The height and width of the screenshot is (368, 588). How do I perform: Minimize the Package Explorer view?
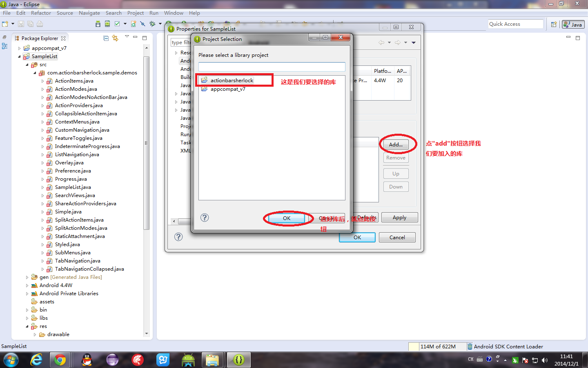[x=135, y=38]
